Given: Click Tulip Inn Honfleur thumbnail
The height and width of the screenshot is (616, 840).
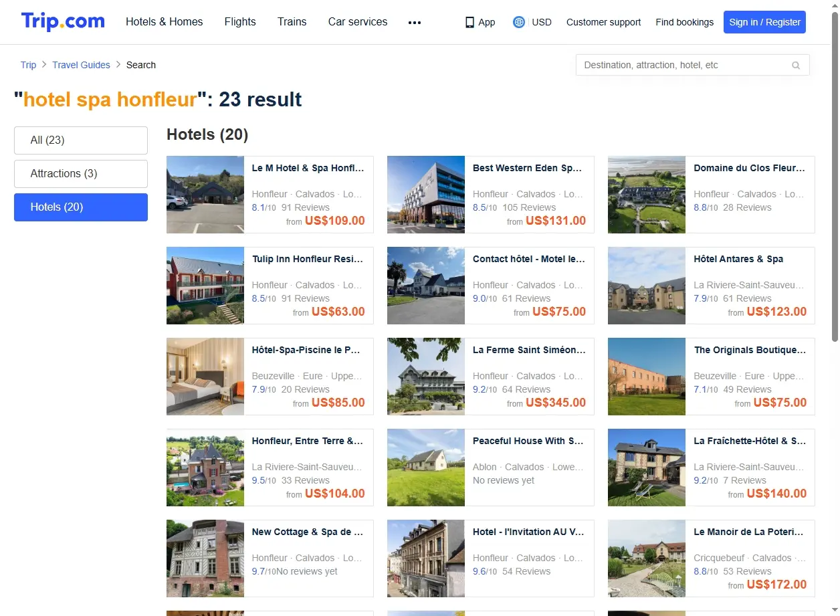Looking at the screenshot, I should [x=205, y=286].
